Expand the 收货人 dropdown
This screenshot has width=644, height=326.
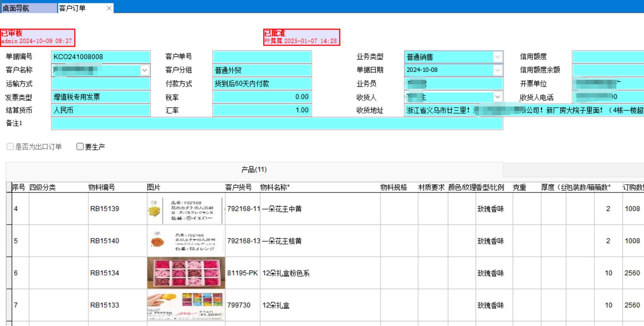coord(498,97)
